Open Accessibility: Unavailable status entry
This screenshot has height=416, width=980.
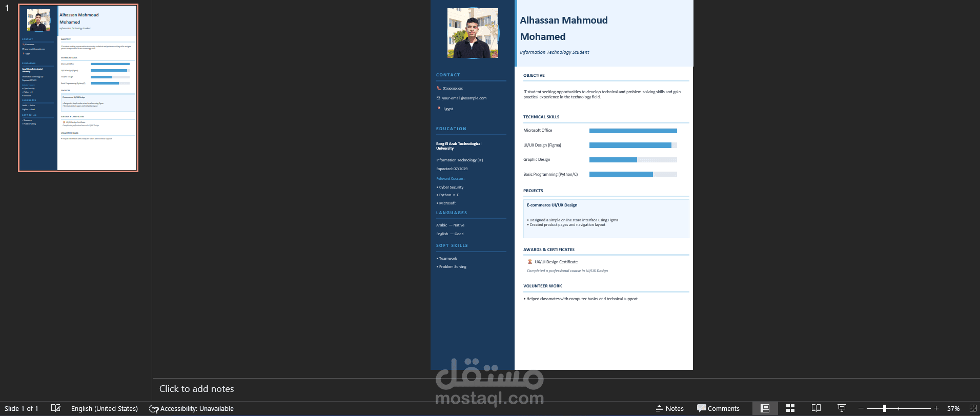(x=191, y=408)
